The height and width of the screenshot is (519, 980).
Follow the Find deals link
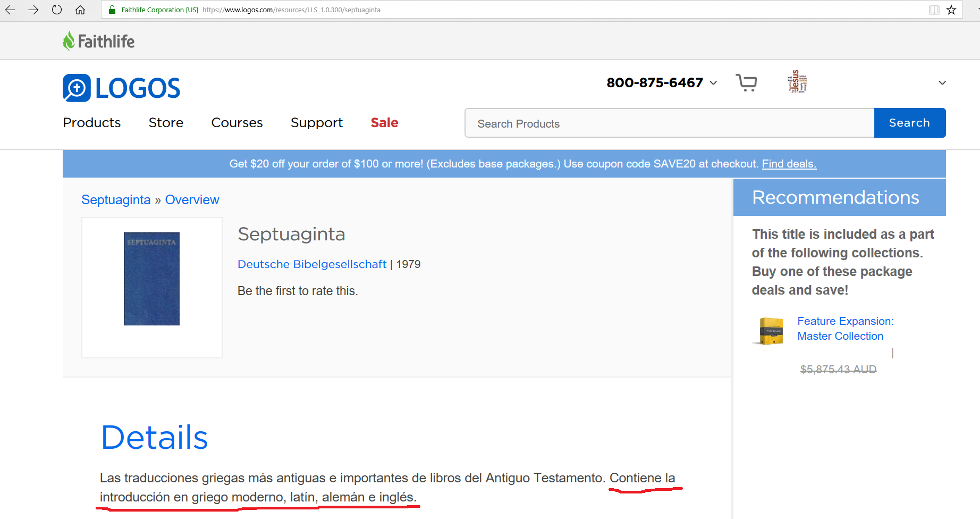[789, 164]
